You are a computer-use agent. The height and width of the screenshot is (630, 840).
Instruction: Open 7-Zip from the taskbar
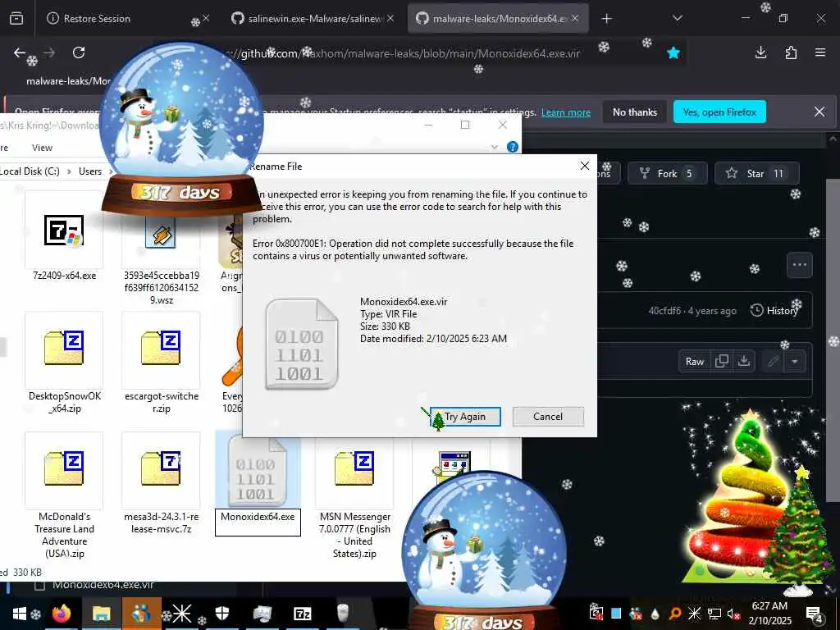coord(303,614)
